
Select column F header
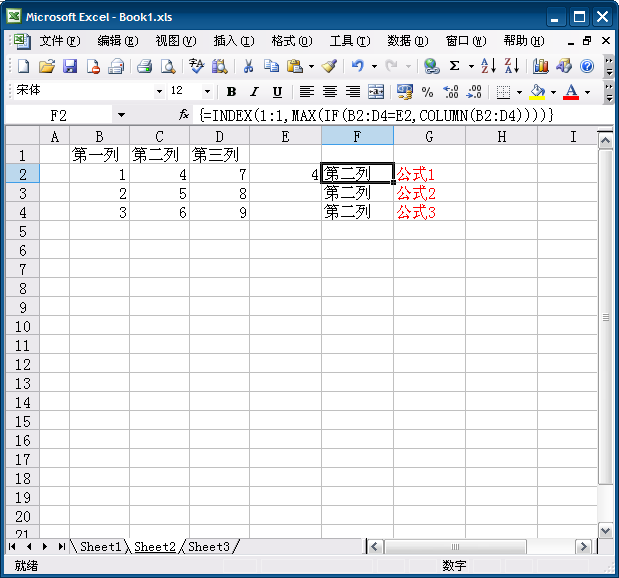pos(357,136)
